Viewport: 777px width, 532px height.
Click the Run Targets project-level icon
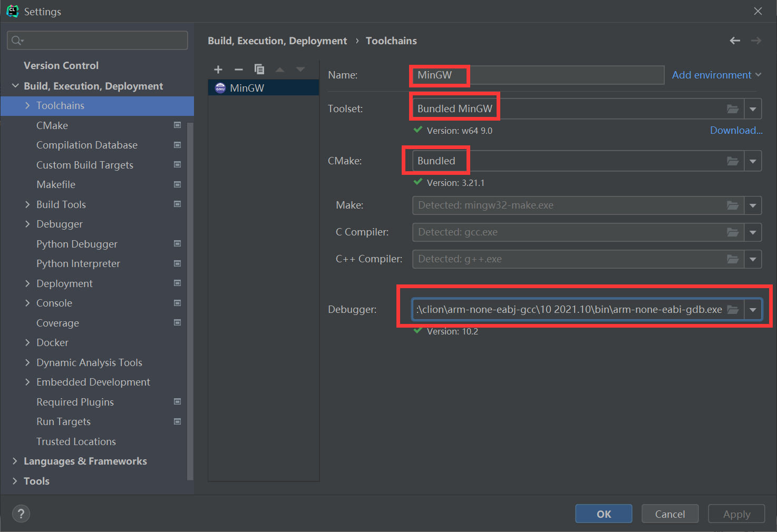178,421
